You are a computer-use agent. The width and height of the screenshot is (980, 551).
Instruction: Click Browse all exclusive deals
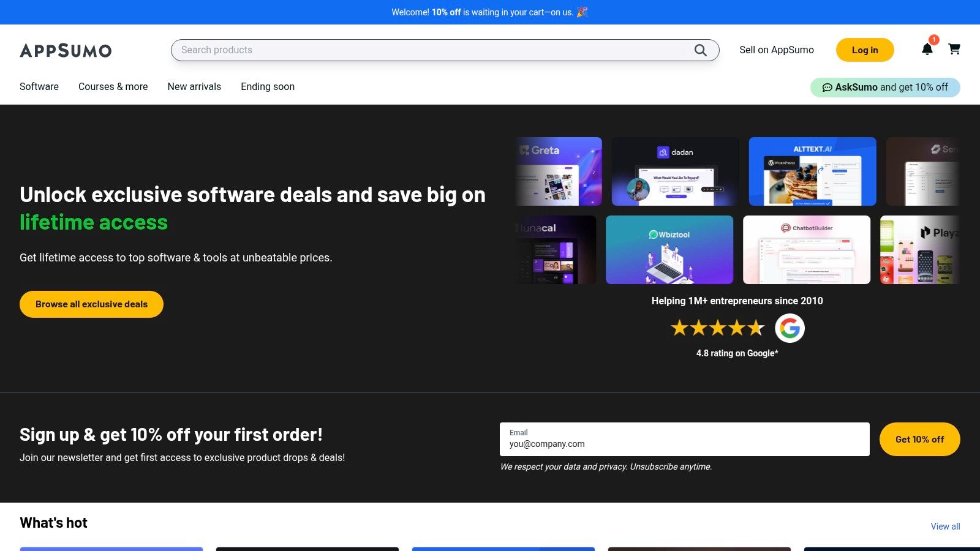91,304
